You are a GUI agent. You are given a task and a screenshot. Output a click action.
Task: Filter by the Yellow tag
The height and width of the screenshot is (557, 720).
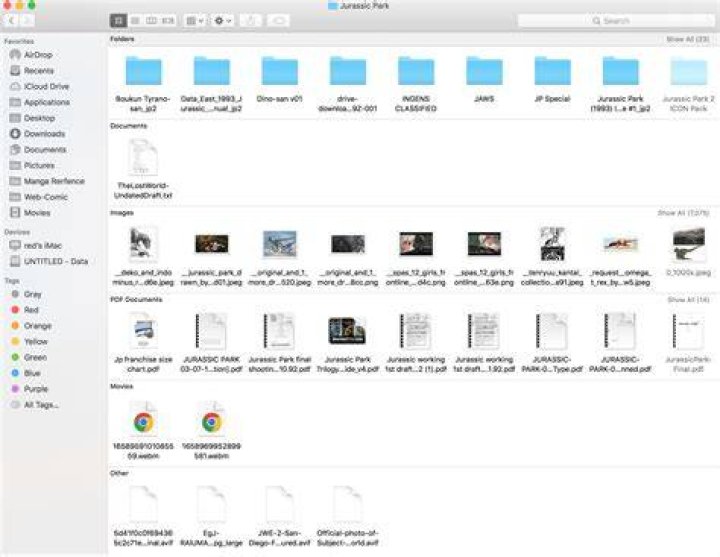(35, 342)
